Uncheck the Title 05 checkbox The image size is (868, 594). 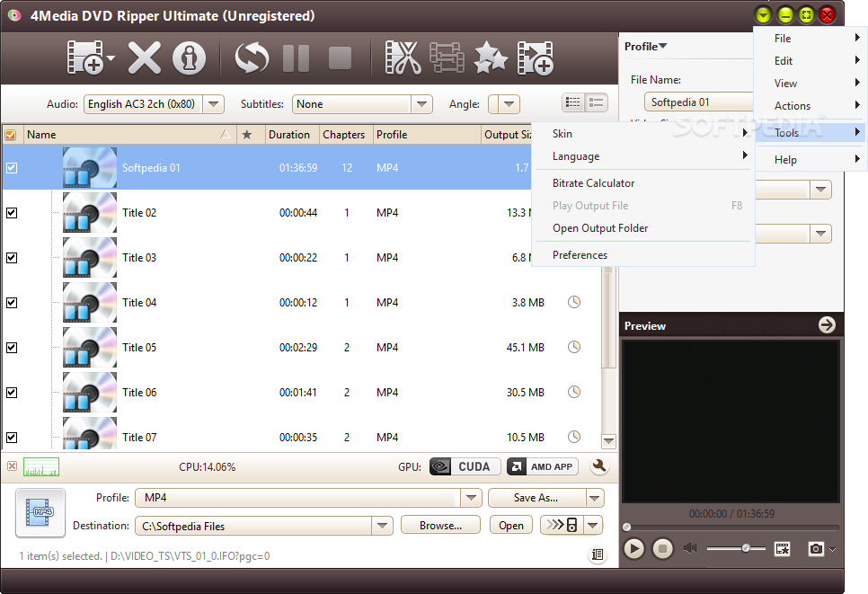pos(12,347)
